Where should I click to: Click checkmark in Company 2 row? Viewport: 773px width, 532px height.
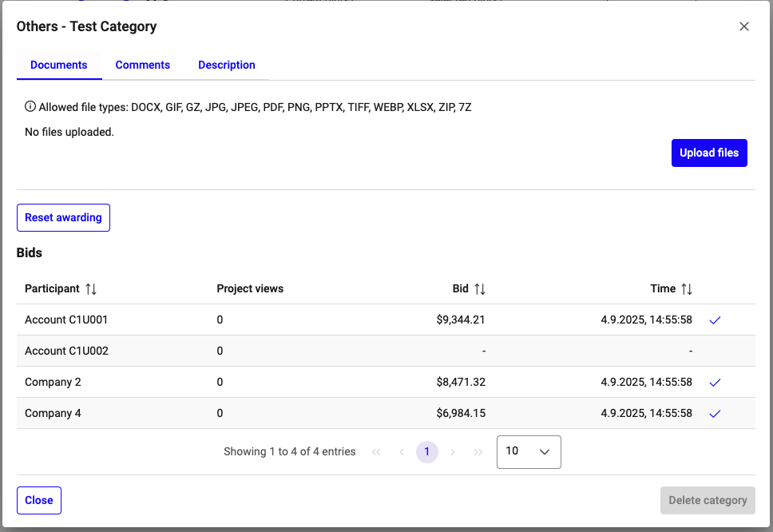[x=715, y=383]
